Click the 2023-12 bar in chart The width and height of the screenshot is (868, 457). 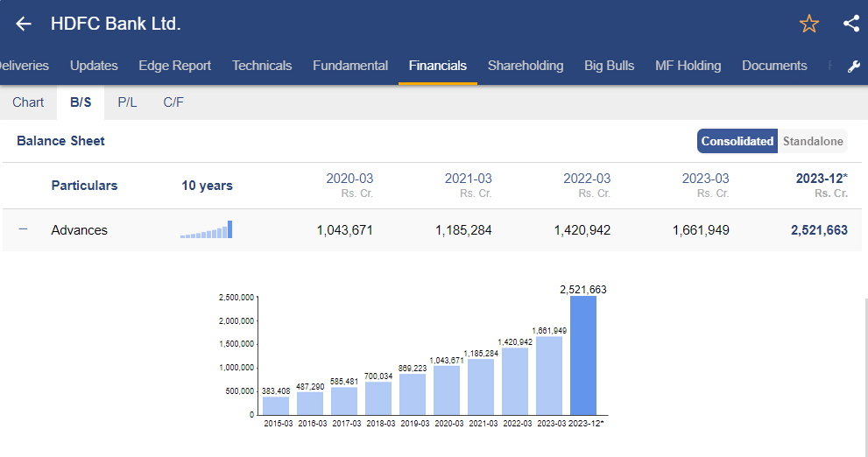(x=582, y=355)
